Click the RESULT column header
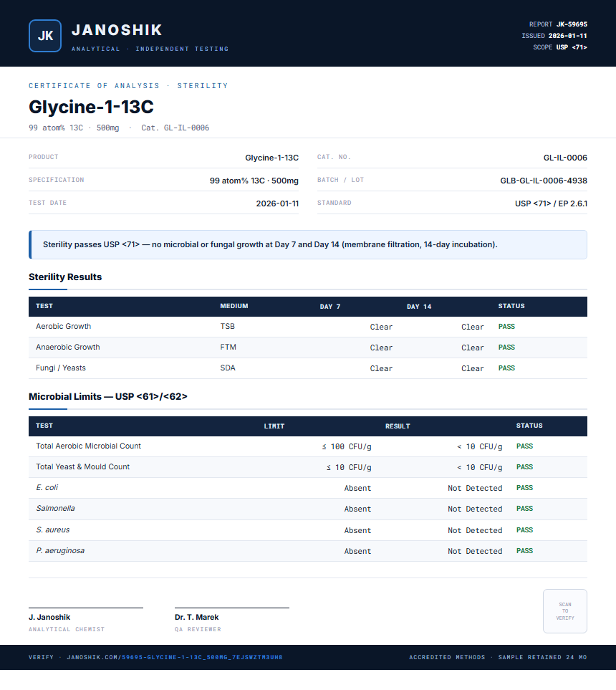The image size is (616, 690). click(398, 426)
